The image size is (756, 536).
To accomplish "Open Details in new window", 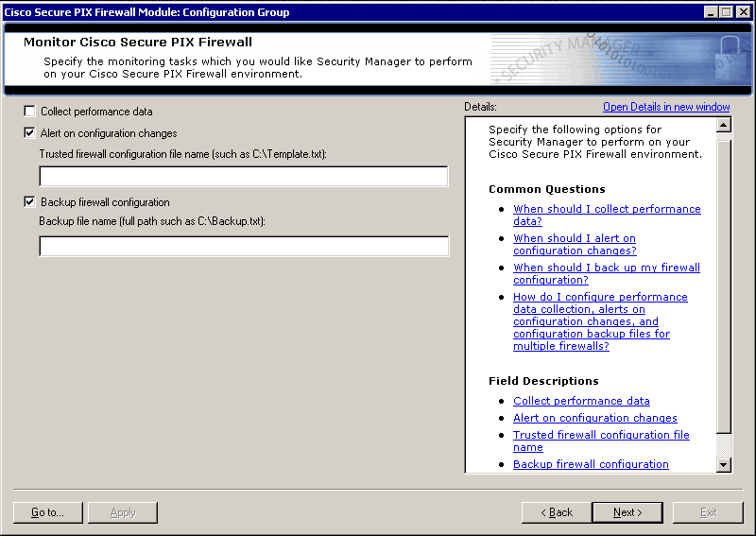I will tap(666, 107).
